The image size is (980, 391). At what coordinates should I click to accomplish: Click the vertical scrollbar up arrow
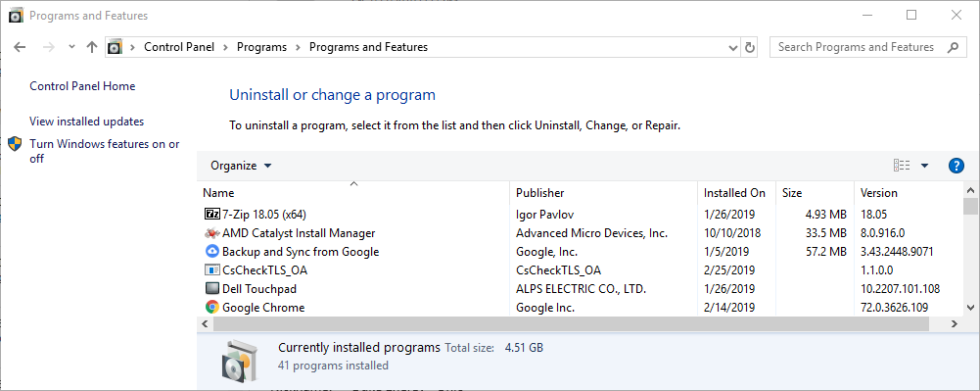[x=970, y=189]
